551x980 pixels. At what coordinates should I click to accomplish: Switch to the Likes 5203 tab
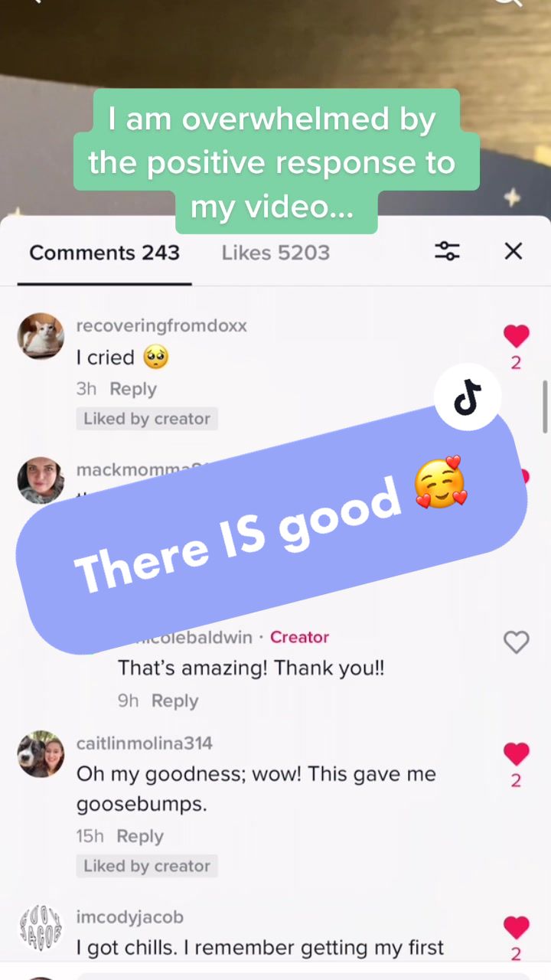275,253
